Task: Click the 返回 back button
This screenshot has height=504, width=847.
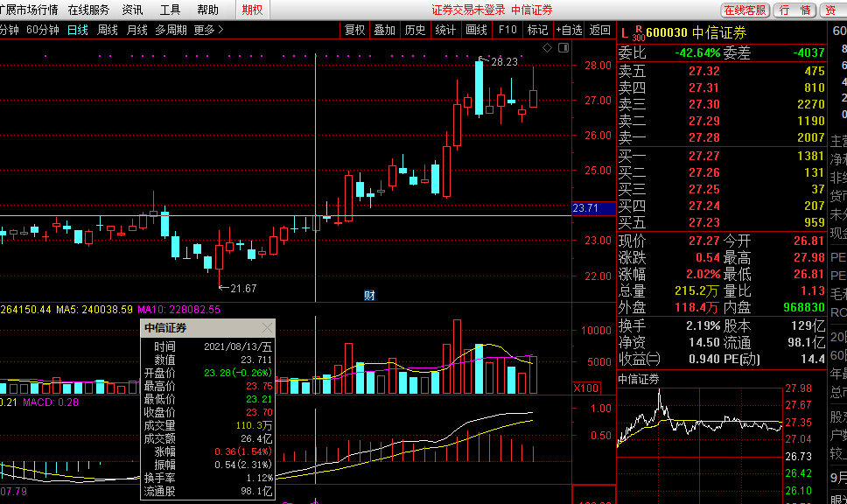Action: pyautogui.click(x=600, y=31)
